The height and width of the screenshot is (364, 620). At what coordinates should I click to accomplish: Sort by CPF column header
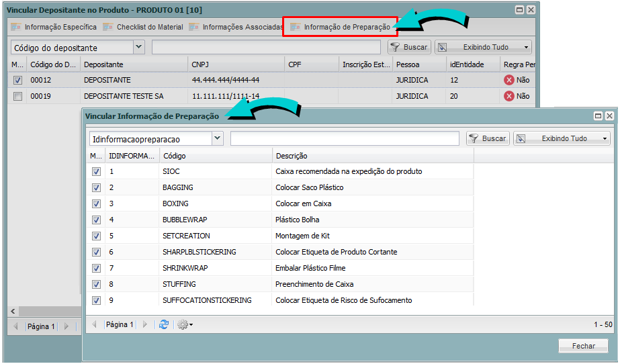(312, 64)
